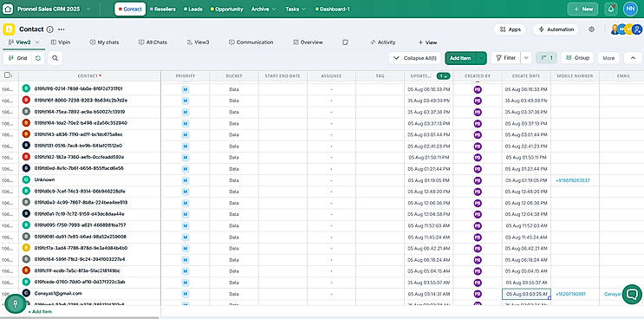The height and width of the screenshot is (319, 644).
Task: Click the floating green accessibility button
Action: tap(16, 303)
